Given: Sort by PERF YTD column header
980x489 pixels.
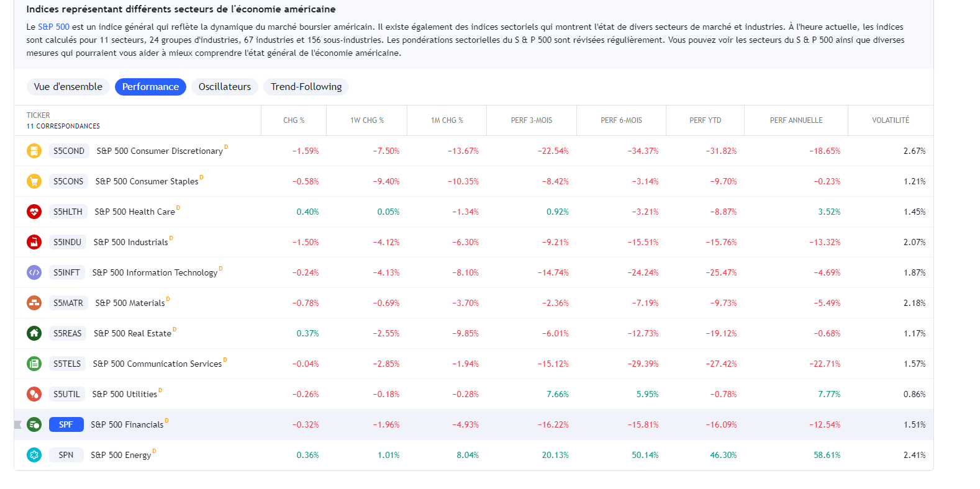Looking at the screenshot, I should coord(705,120).
